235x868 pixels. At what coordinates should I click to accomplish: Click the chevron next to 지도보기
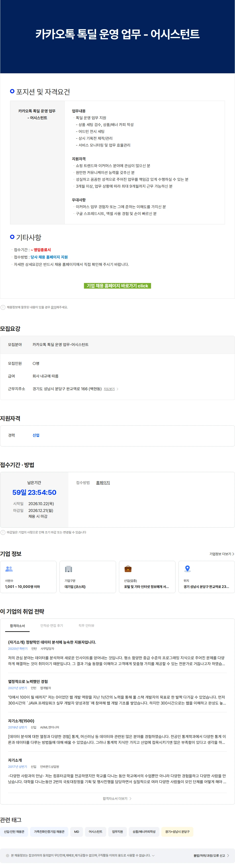(x=117, y=389)
